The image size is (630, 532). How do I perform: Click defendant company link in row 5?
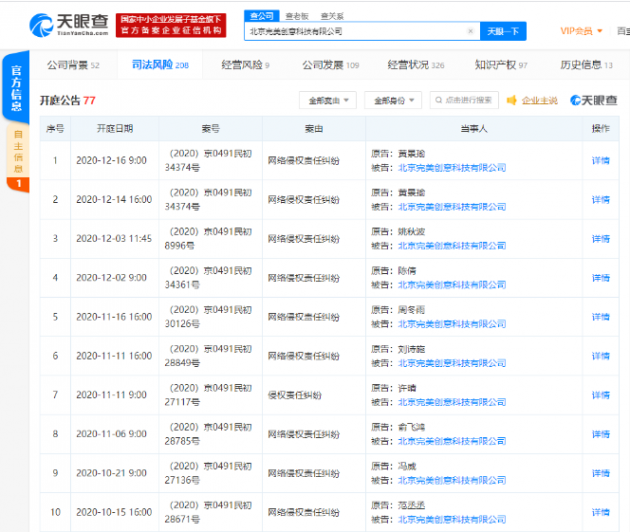coord(452,324)
